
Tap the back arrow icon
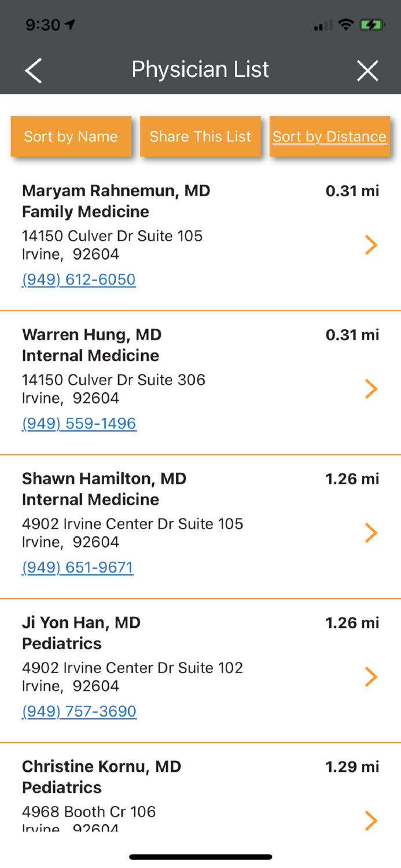[x=33, y=70]
